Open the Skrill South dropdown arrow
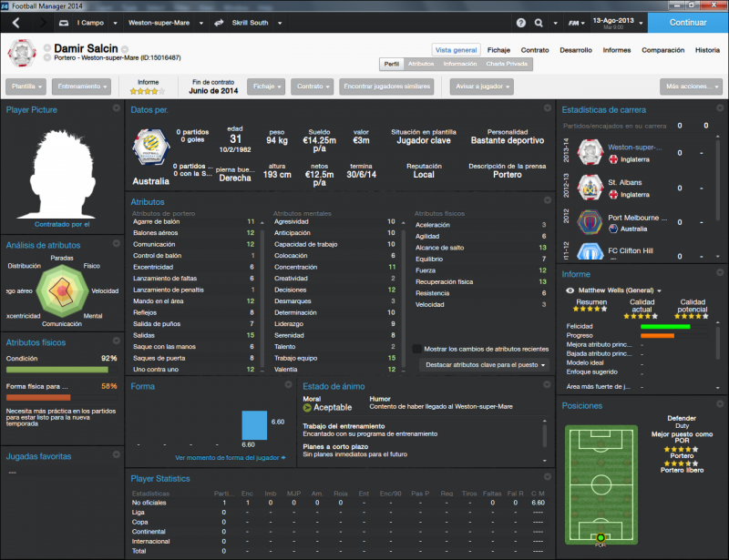Screen dimensions: 729x560 pos(280,23)
